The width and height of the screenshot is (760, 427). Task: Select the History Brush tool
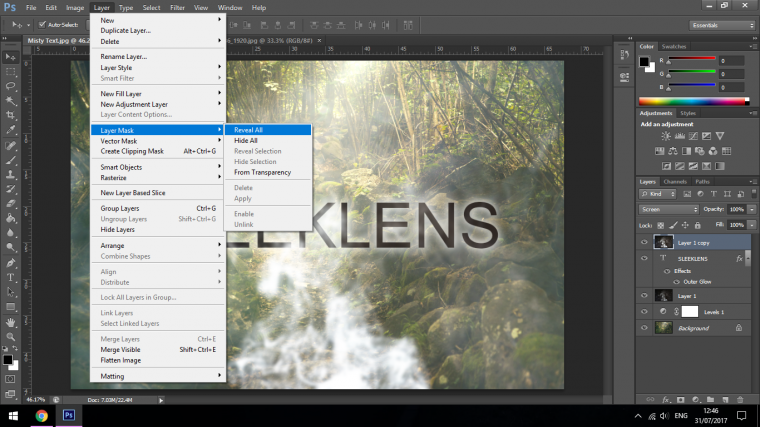pos(10,189)
